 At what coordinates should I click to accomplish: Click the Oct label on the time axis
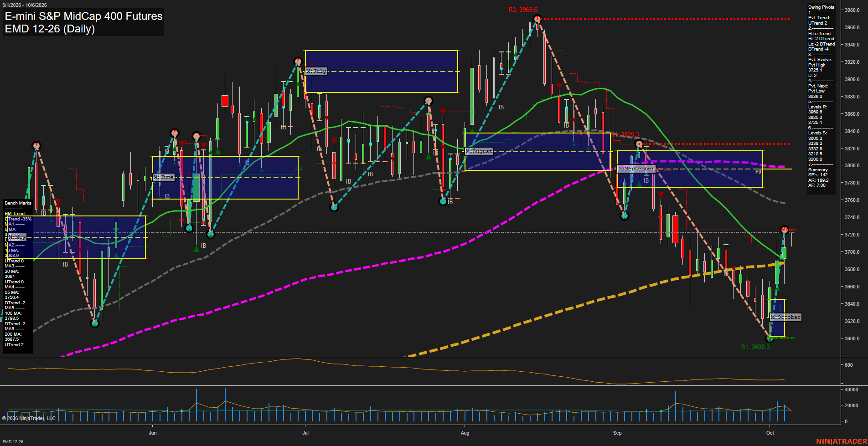click(x=770, y=433)
